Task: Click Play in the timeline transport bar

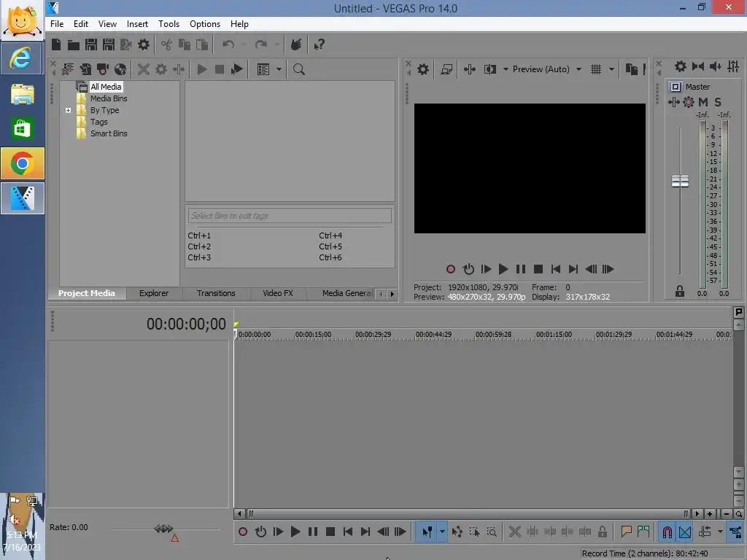Action: click(295, 532)
